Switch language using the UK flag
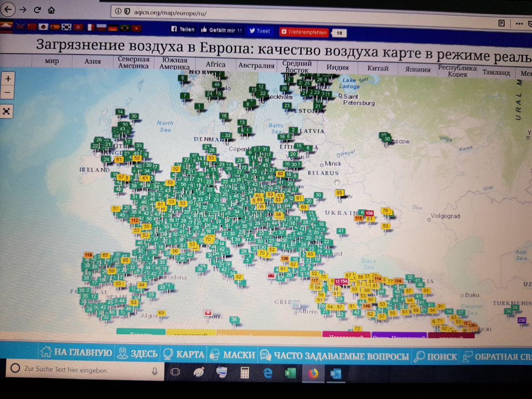Viewport: 532px width, 399px height. click(20, 26)
